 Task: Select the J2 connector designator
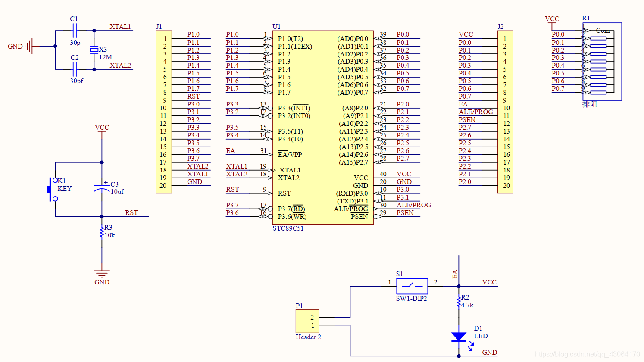click(x=500, y=27)
